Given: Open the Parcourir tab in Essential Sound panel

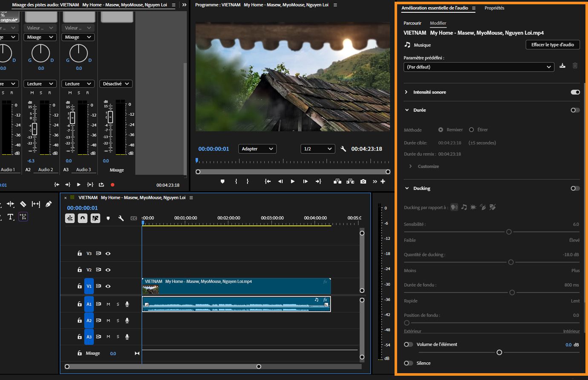Looking at the screenshot, I should pyautogui.click(x=412, y=23).
